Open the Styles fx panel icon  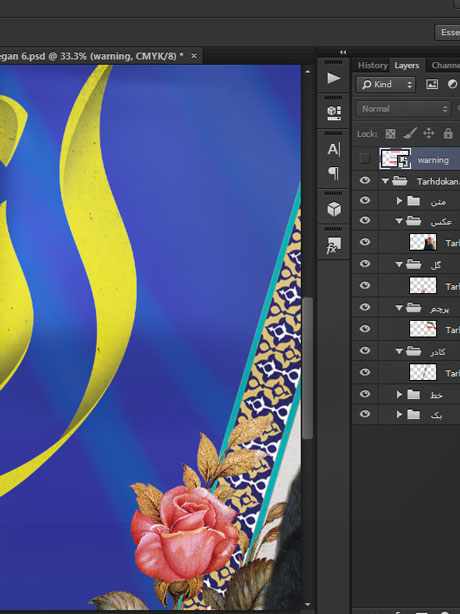(334, 245)
